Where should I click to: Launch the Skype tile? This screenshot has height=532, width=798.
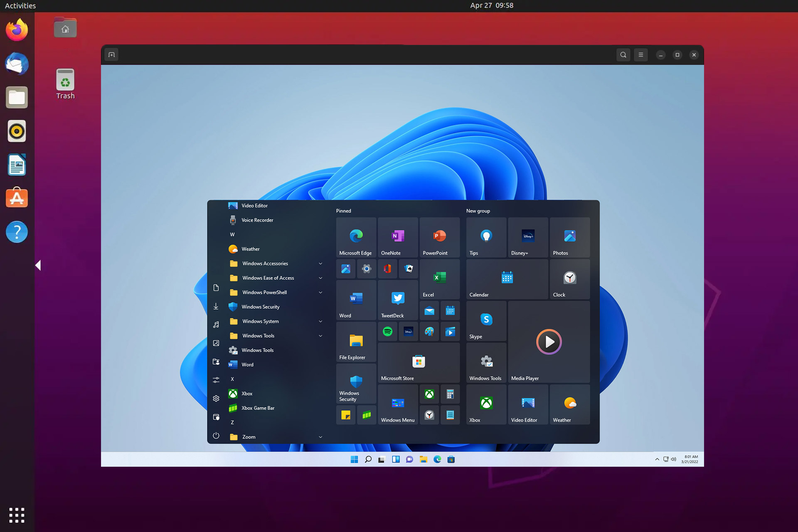pos(486,321)
